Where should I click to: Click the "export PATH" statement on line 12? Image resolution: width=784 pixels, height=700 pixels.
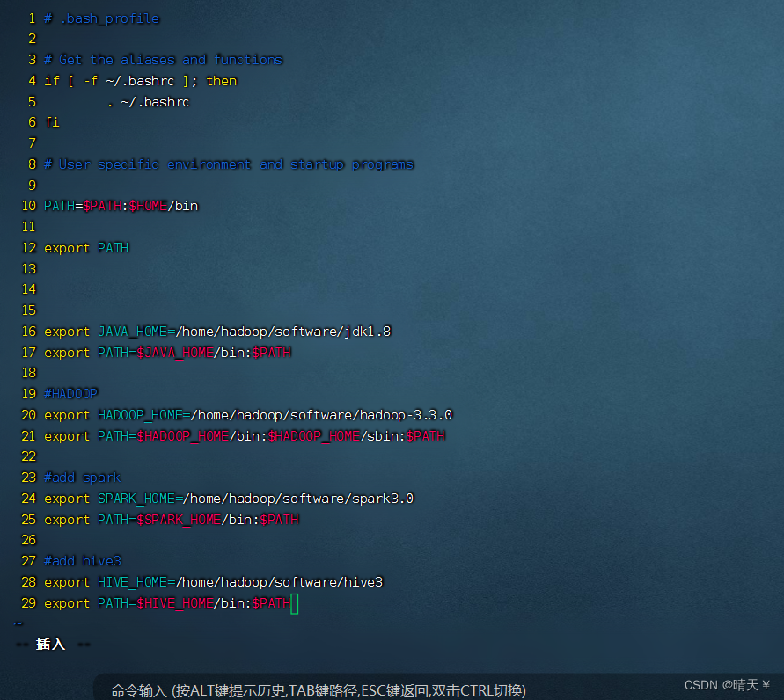[x=86, y=248]
